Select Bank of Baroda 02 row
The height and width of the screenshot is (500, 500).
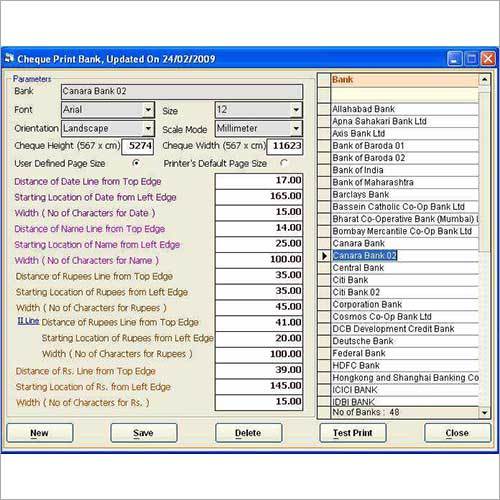pyautogui.click(x=405, y=158)
